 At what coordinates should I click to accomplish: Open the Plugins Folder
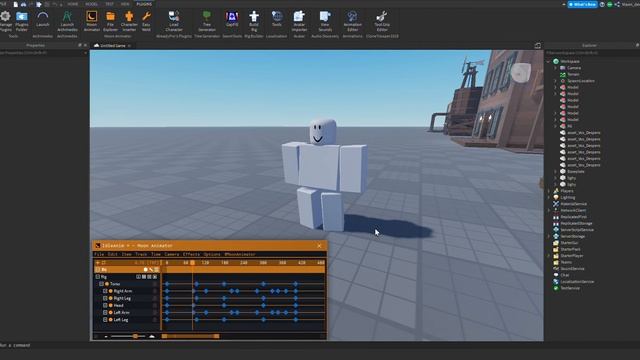(x=22, y=21)
